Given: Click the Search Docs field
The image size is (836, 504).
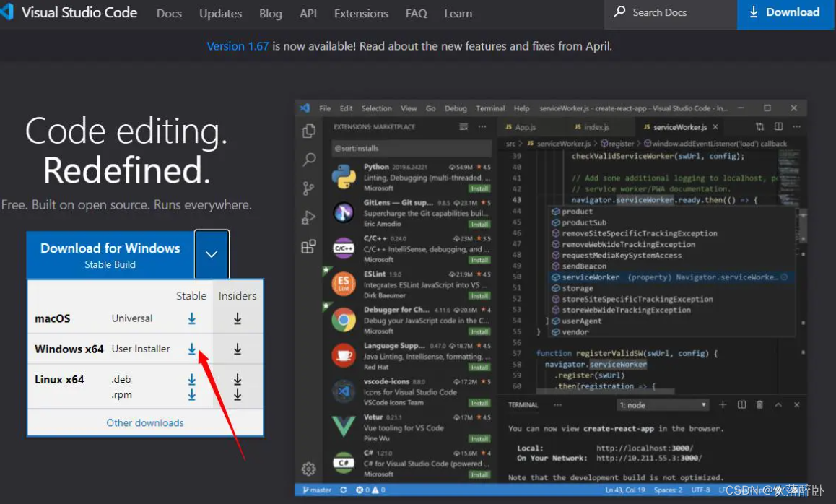Looking at the screenshot, I should click(x=670, y=14).
